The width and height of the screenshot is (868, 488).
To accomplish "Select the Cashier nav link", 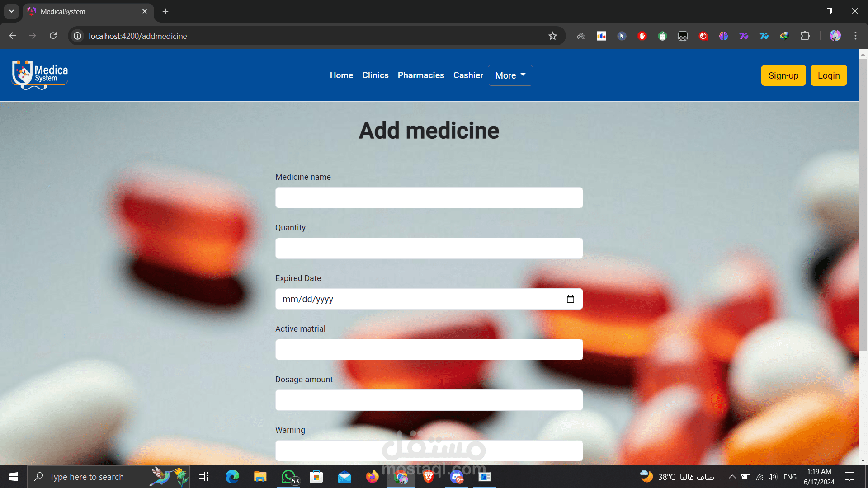I will 468,75.
